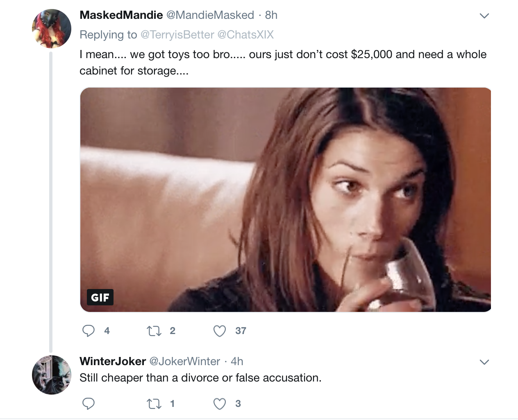Viewport: 518px width, 420px height.
Task: Open the @TerryisBetter mention link
Action: pyautogui.click(x=177, y=35)
